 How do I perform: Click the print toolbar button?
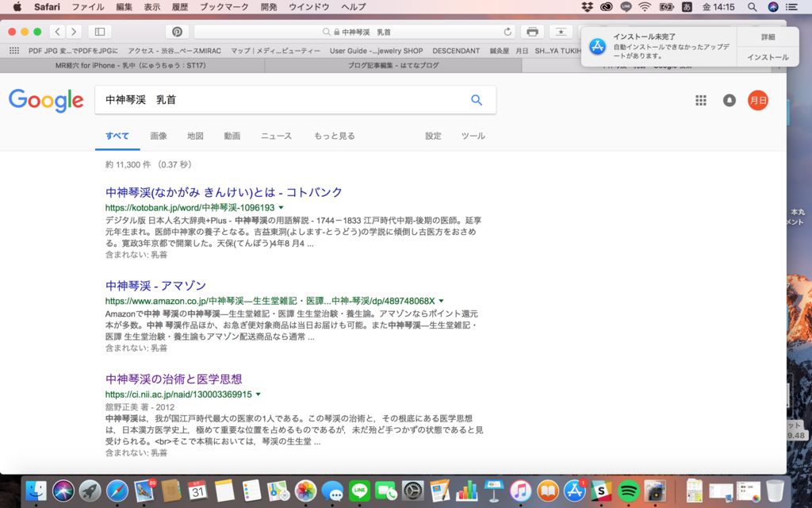click(532, 32)
